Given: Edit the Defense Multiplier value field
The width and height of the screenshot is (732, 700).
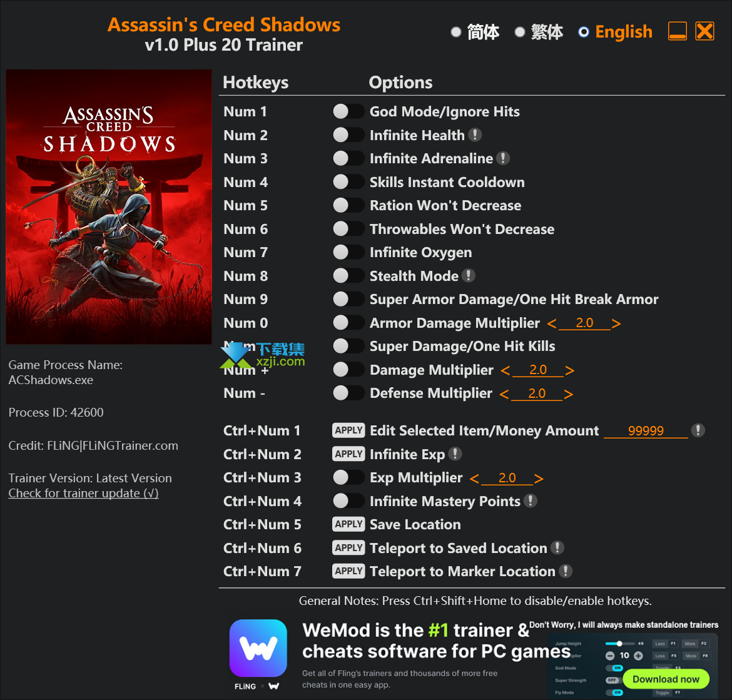Looking at the screenshot, I should tap(537, 393).
